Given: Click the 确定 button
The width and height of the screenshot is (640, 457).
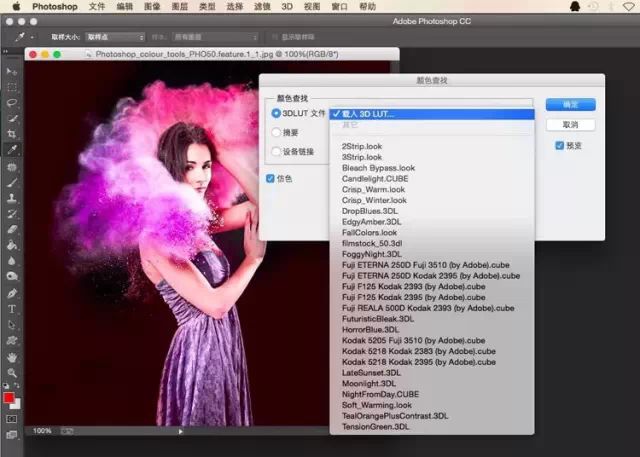Looking at the screenshot, I should click(x=571, y=104).
